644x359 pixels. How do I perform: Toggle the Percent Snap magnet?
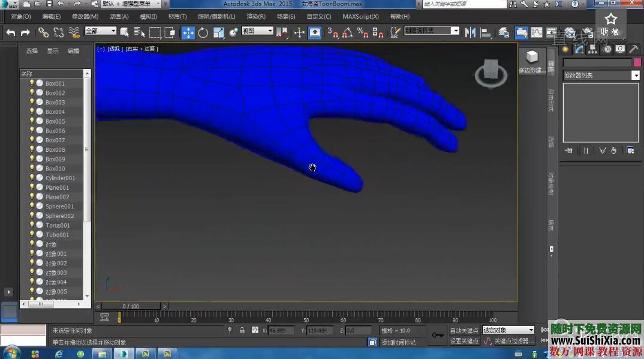point(362,32)
